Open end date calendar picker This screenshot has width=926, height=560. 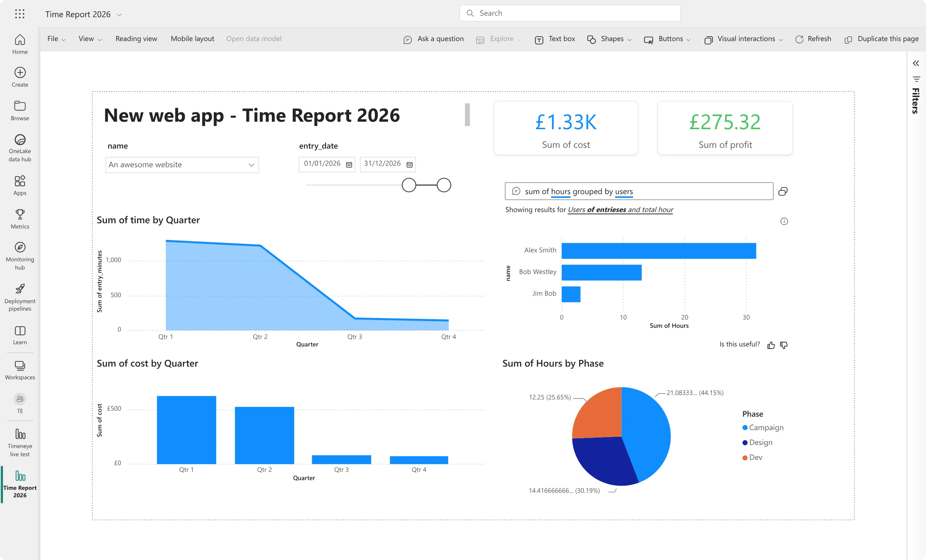tap(410, 165)
